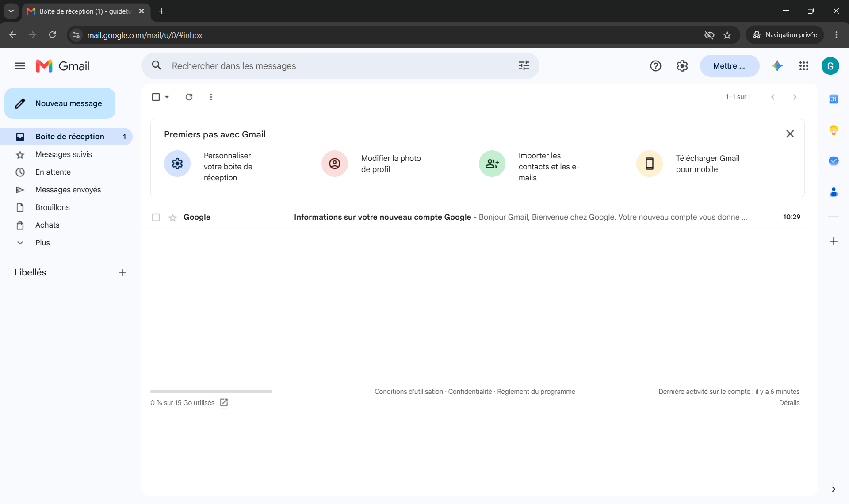Click the storage usage progress bar
The width and height of the screenshot is (849, 504).
(x=211, y=392)
